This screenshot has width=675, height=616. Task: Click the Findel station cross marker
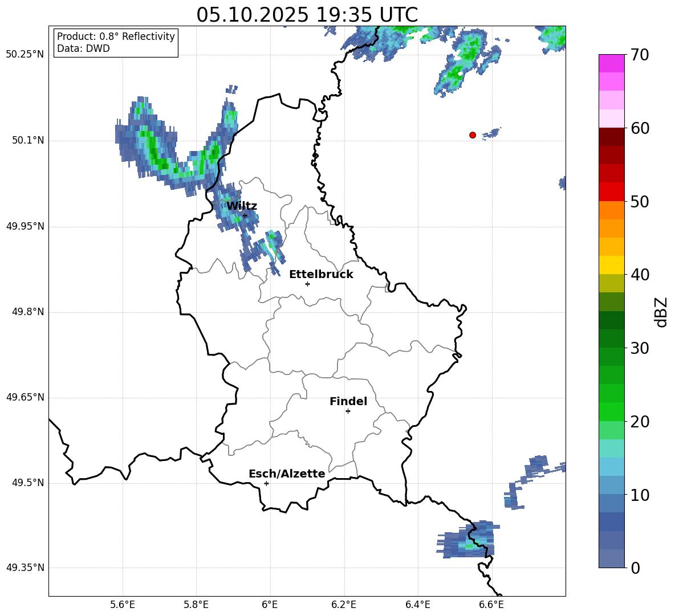click(x=348, y=411)
